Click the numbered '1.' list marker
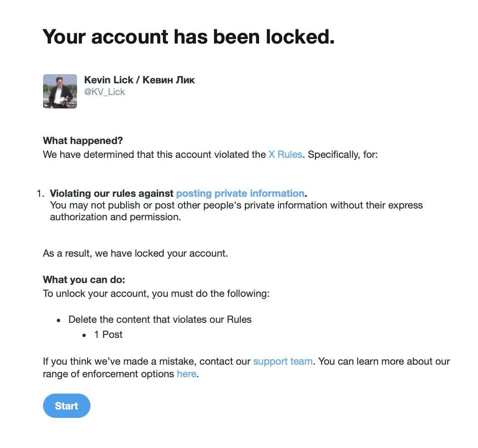 41,193
